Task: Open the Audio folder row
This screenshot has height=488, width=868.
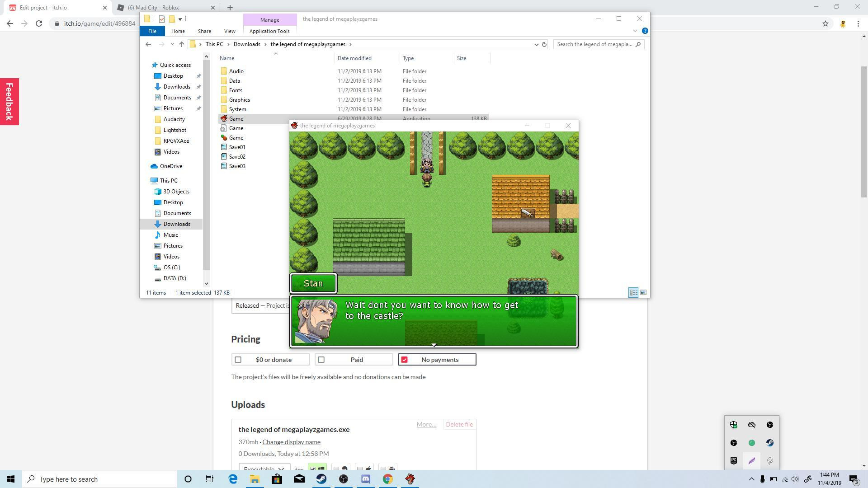Action: pos(354,71)
